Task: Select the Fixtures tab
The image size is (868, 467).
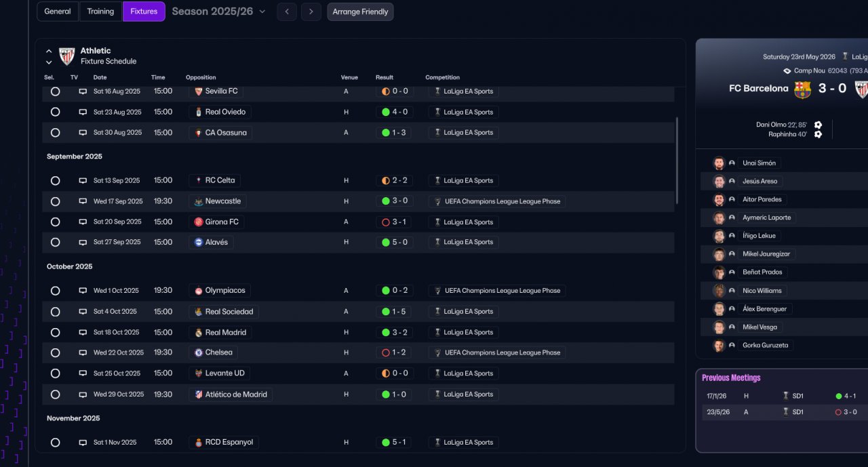Action: [144, 12]
